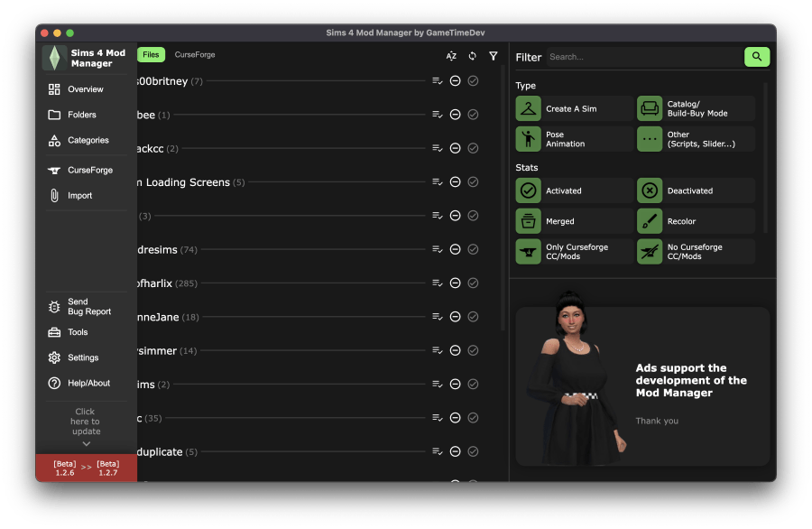Screen dimensions: 812x529
Task: Click the minus circle on the ackcc row
Action: tap(456, 148)
